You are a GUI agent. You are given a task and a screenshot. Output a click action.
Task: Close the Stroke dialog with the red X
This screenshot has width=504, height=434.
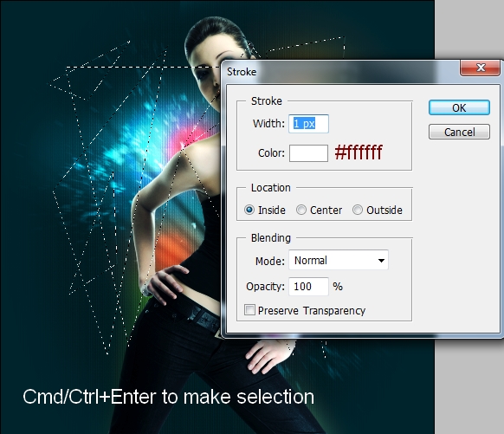coord(481,68)
